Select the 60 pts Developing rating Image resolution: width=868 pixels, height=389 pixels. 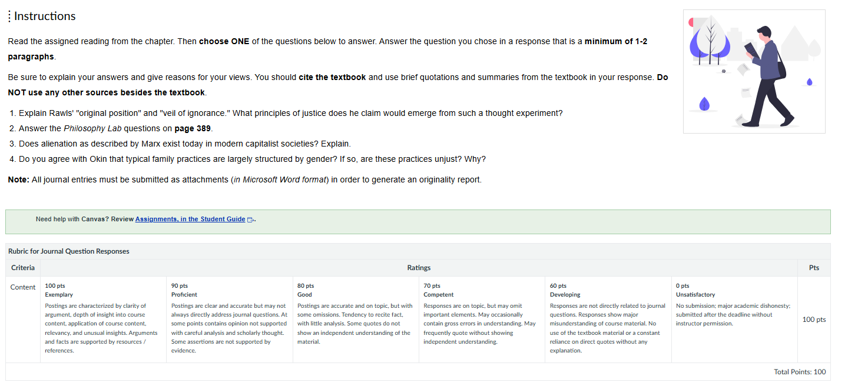pos(608,320)
